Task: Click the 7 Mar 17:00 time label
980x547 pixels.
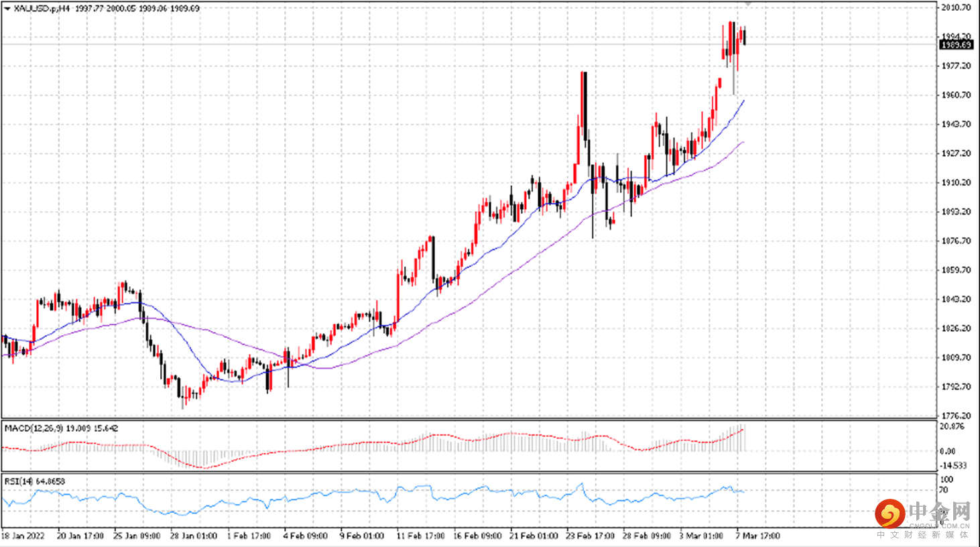Action: [x=758, y=536]
